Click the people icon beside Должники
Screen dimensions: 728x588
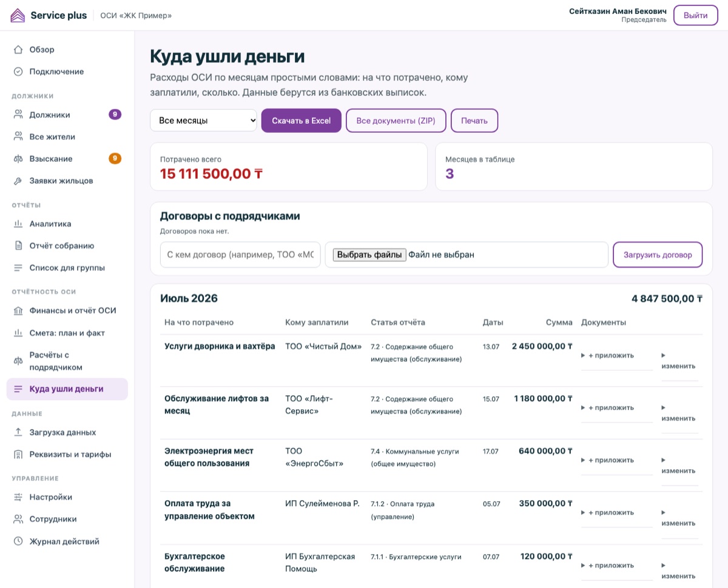pyautogui.click(x=18, y=115)
